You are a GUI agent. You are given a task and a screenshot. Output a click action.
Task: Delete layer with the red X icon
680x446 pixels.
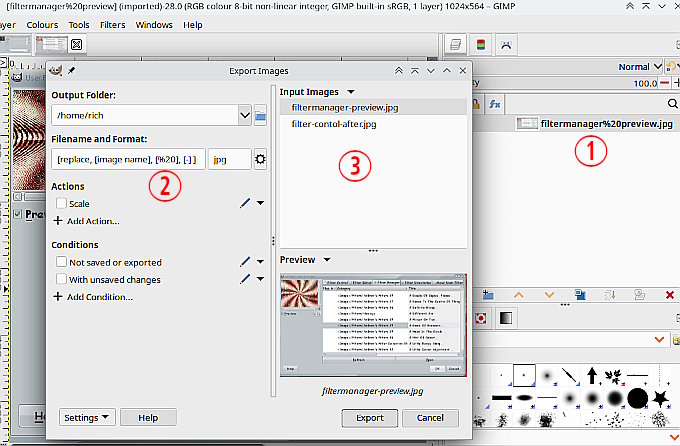670,295
